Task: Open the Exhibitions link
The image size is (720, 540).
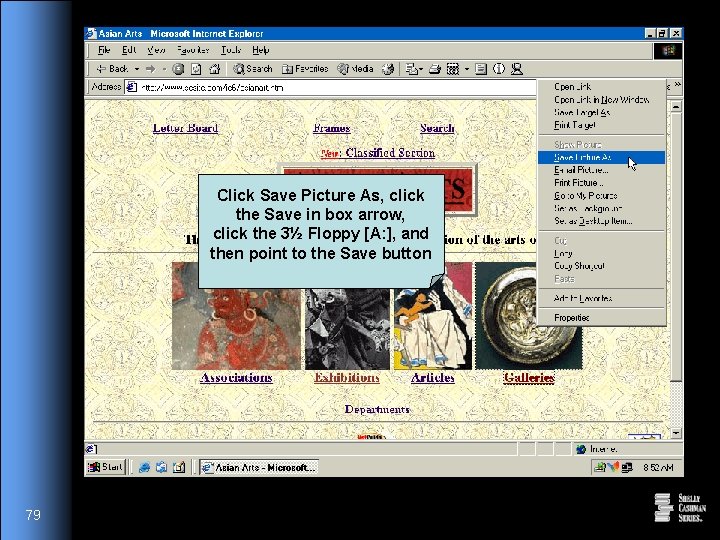Action: coord(347,377)
